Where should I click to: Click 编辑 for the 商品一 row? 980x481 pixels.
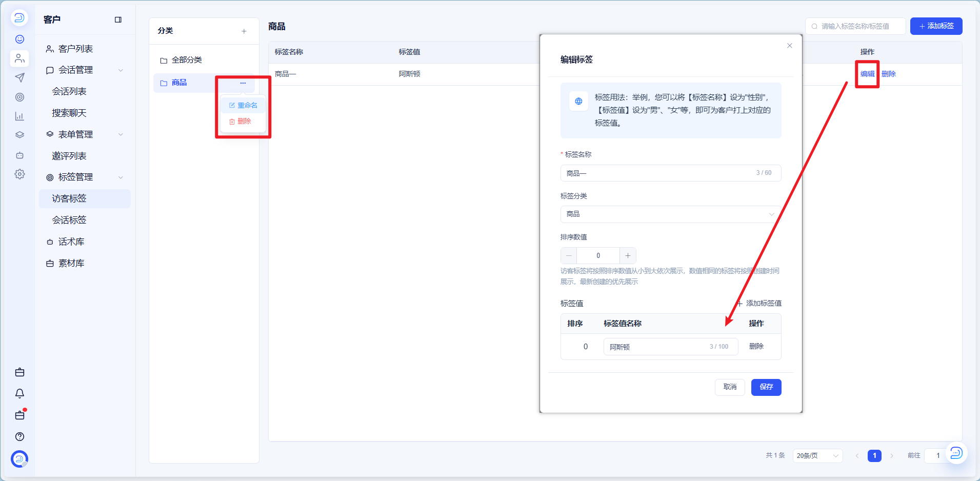[x=867, y=74]
